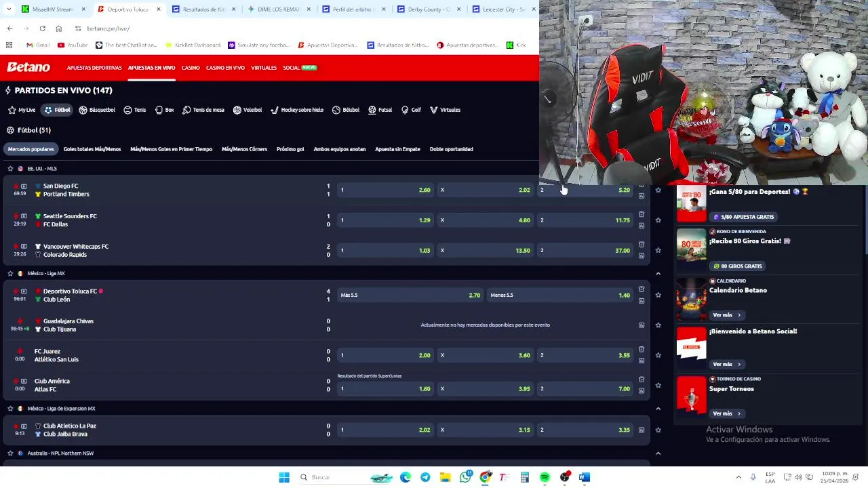Screen dimensions: 868x488
Task: Bet on Seattle Sounders win at 1.29
Action: 385,220
